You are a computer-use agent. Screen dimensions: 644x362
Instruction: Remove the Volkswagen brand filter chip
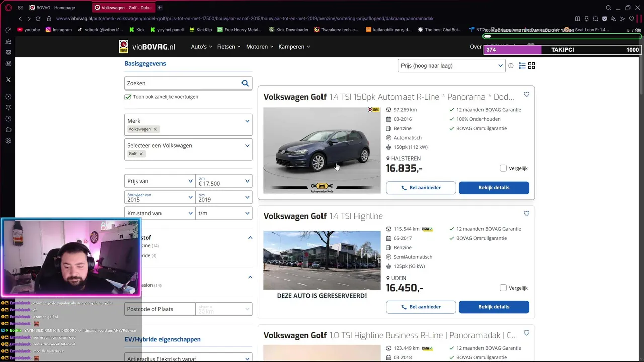155,129
